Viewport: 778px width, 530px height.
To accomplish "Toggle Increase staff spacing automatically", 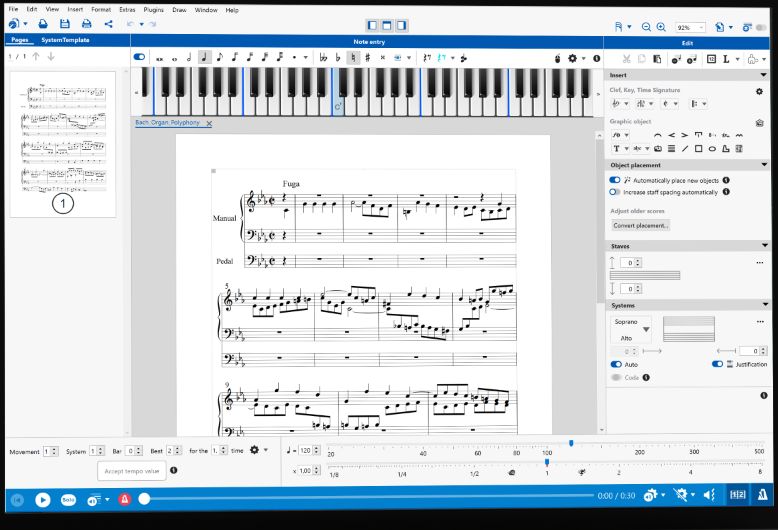I will (x=615, y=192).
